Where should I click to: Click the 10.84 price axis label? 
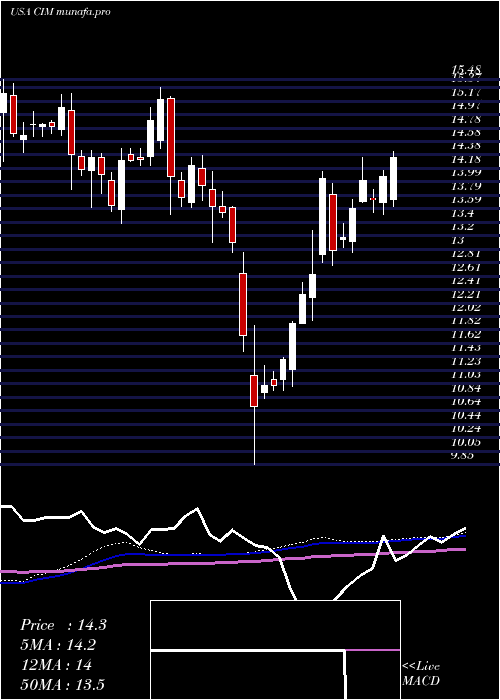[x=466, y=388]
